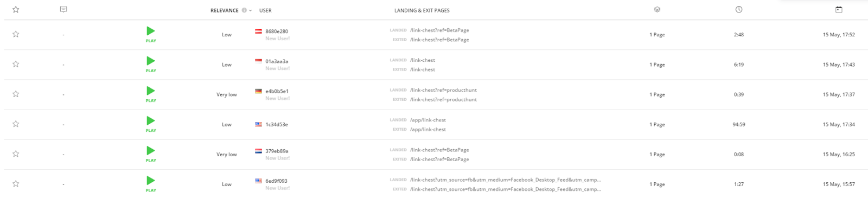
Task: Open landed page /link-chest?ref=producthunt
Action: pyautogui.click(x=443, y=90)
